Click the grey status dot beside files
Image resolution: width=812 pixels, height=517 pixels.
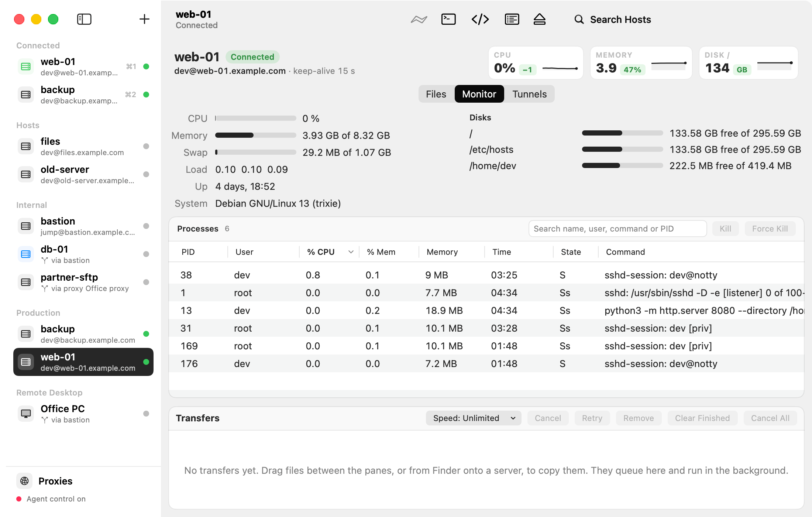[x=146, y=146]
